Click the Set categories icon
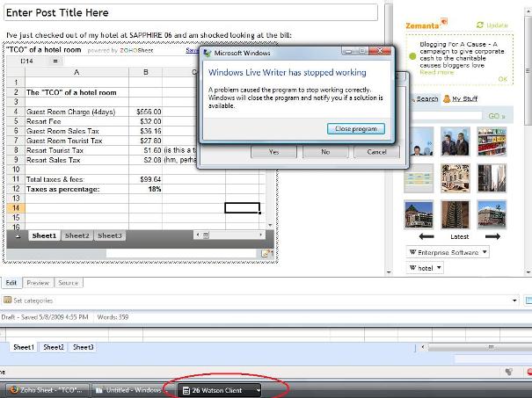Screen dimensions: 532x398 (7, 300)
